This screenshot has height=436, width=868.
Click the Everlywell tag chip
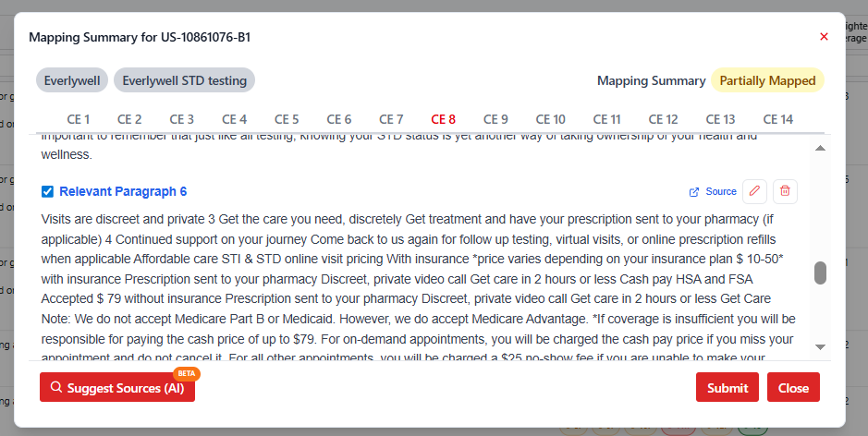coord(72,80)
